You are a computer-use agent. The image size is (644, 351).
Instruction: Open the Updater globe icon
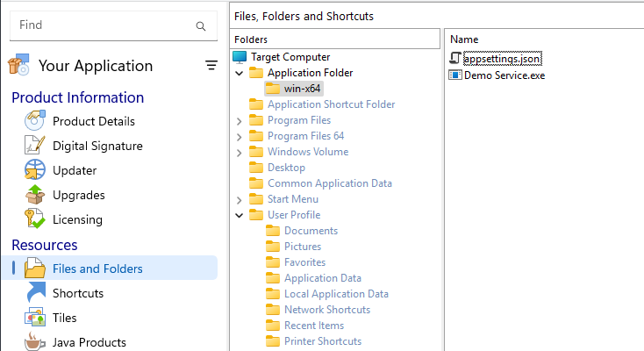34,171
